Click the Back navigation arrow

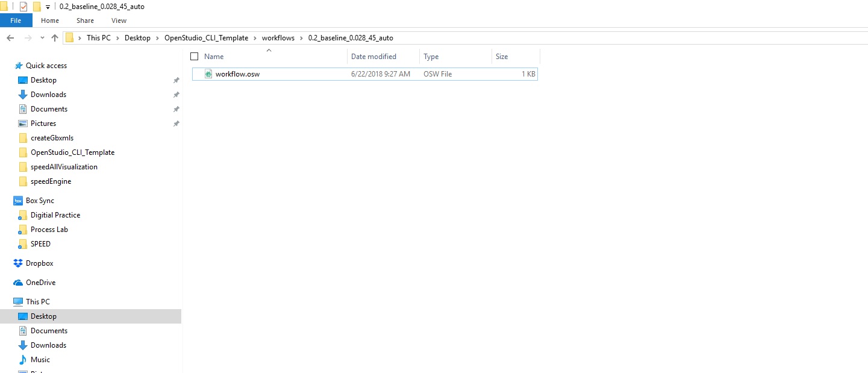10,38
